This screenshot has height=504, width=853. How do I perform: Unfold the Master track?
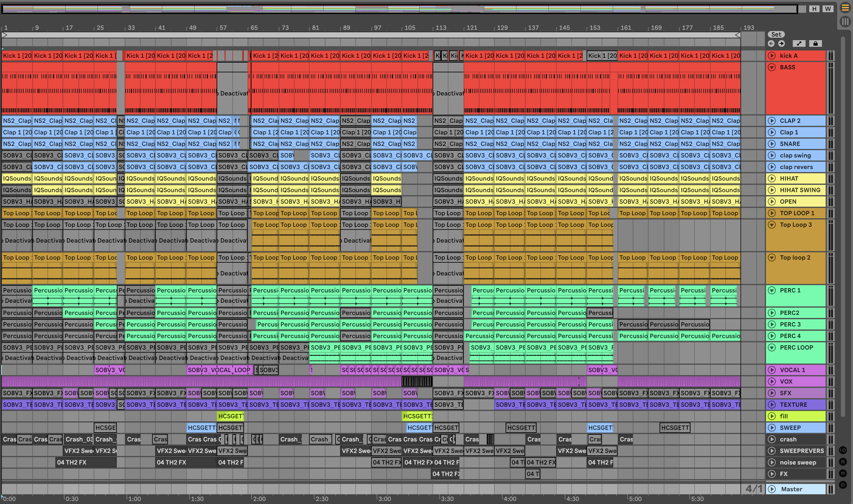(x=772, y=489)
